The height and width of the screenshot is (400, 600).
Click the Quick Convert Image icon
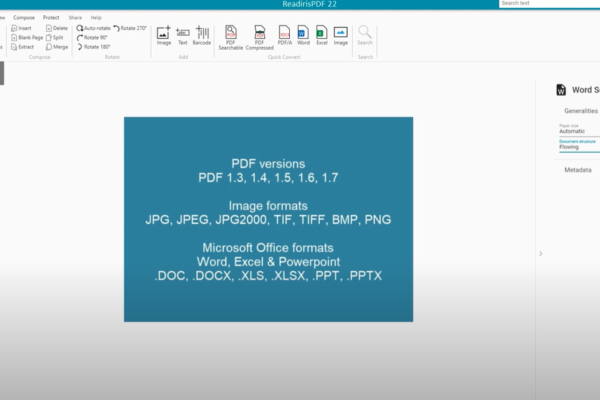click(x=341, y=36)
